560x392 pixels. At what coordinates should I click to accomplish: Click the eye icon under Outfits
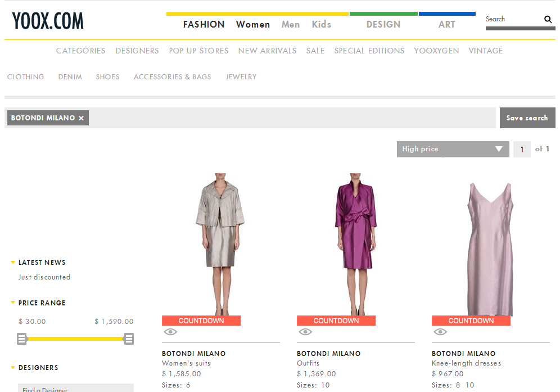tap(305, 332)
